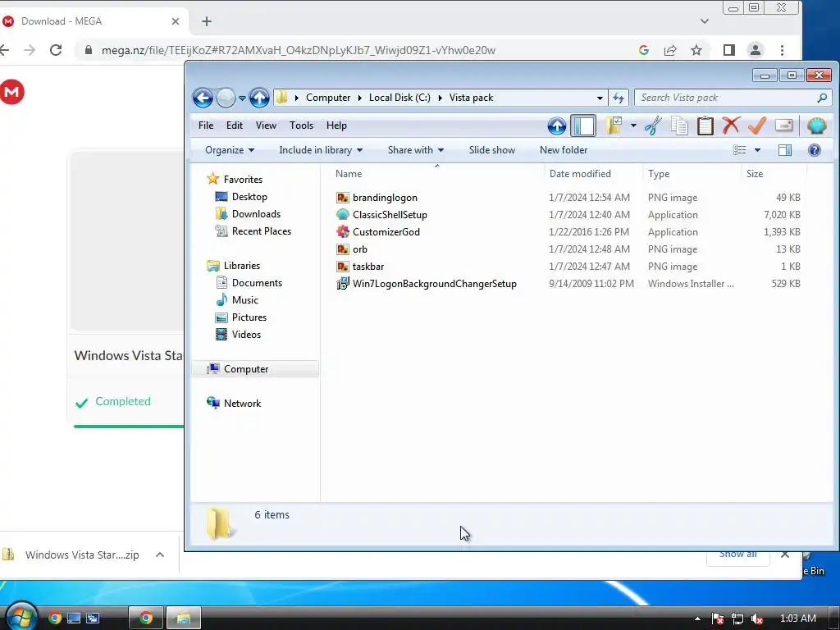
Task: Open download options arrow for Windows Vista zip
Action: (160, 555)
